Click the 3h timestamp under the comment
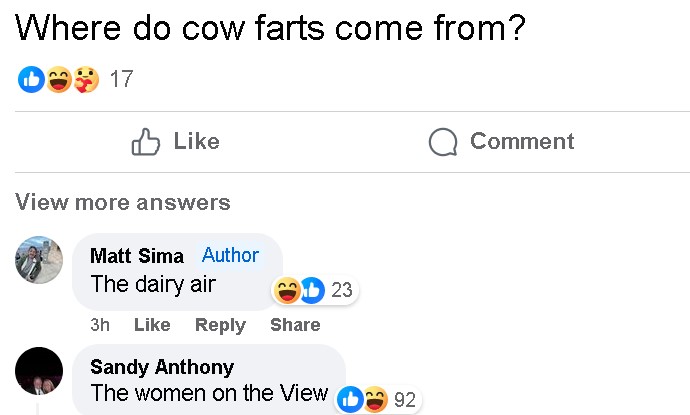Screen dimensions: 690x415 [100, 325]
